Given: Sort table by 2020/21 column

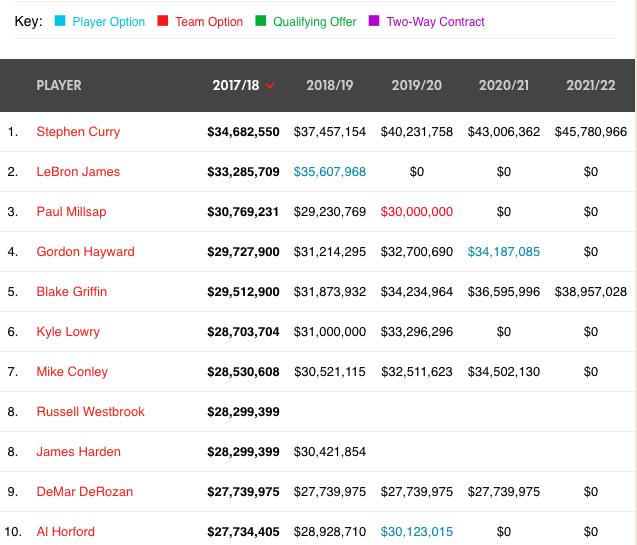Looking at the screenshot, I should (x=503, y=85).
